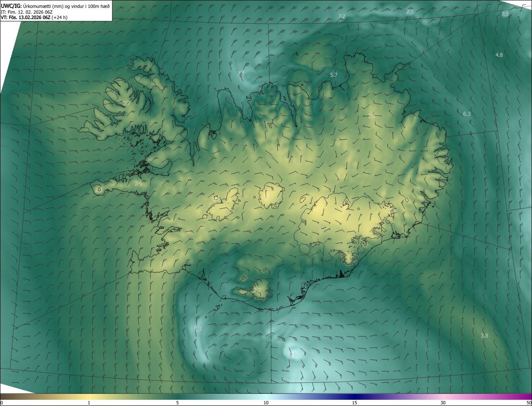Click the 2.6 value label on Snæfellsnes peninsula
The image size is (532, 406).
[x=138, y=183]
